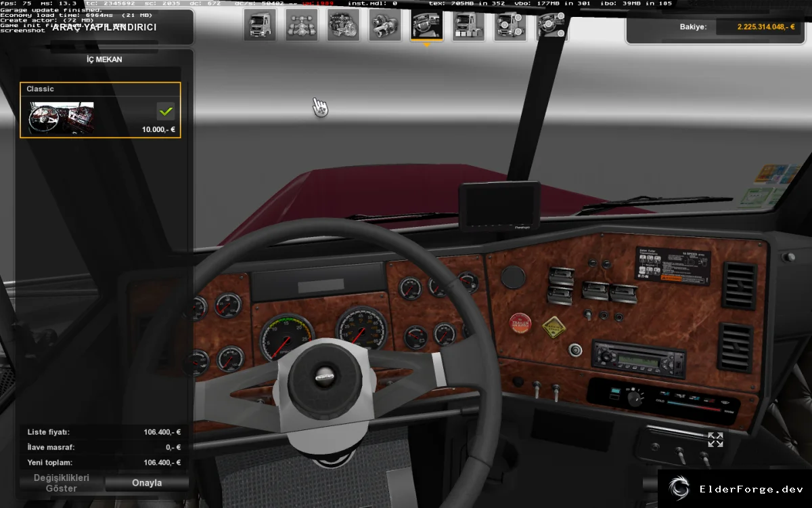
Task: Click the Yeni toplam total value
Action: (162, 463)
